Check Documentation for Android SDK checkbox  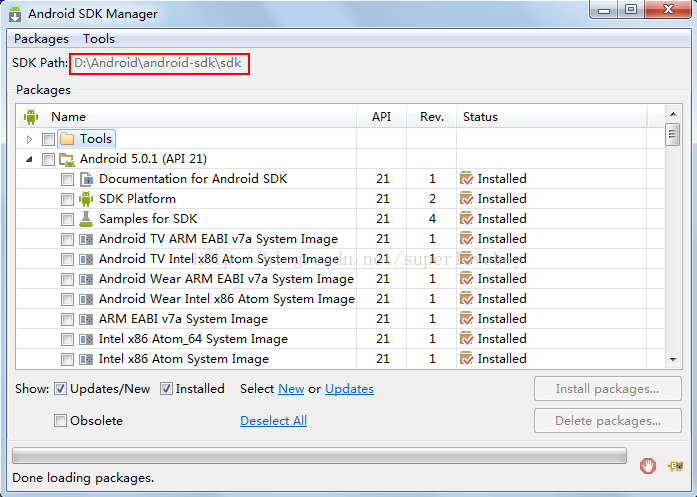tap(68, 179)
